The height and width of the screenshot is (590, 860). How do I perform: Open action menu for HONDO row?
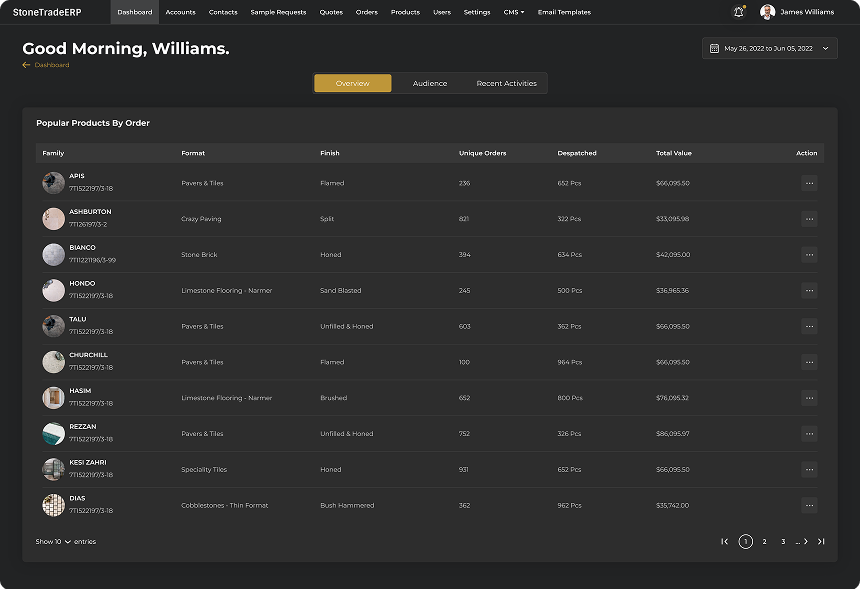tap(809, 291)
